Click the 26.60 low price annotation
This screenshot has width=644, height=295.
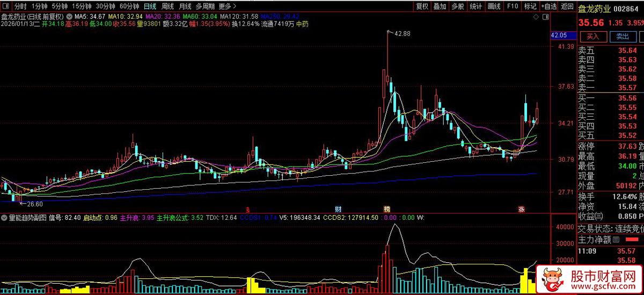tap(34, 204)
